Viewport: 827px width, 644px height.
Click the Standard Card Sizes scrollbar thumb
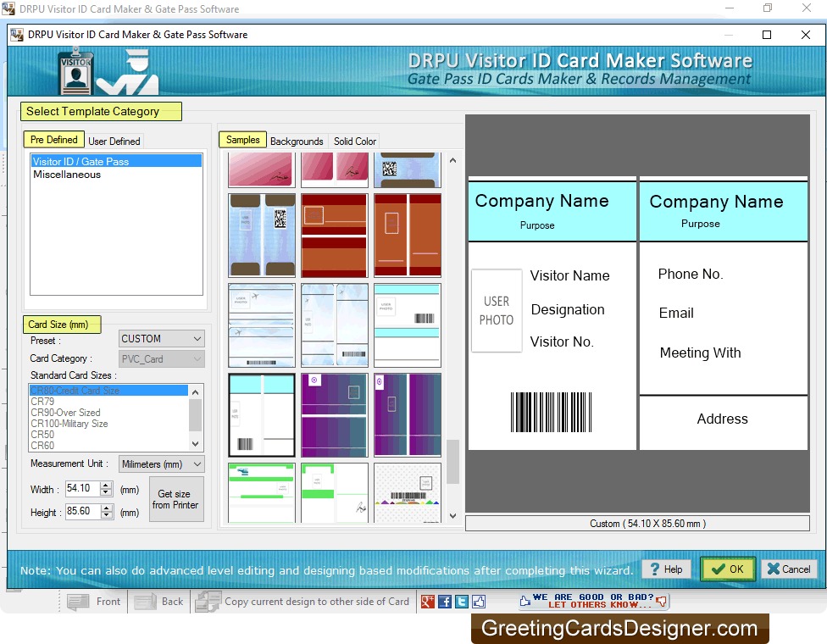tap(195, 415)
